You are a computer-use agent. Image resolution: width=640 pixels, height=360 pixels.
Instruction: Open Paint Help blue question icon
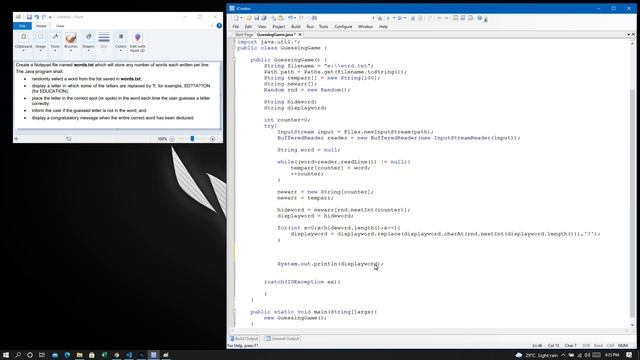[x=219, y=26]
